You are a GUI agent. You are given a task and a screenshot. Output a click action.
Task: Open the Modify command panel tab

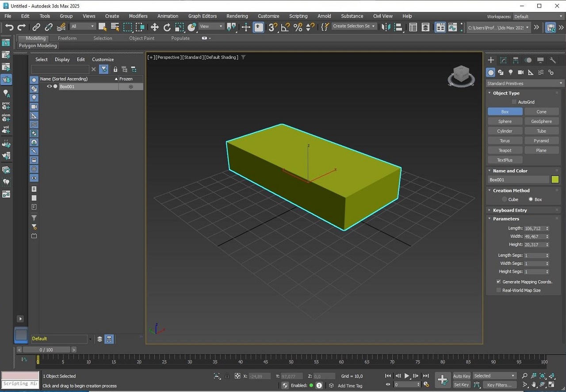point(503,60)
